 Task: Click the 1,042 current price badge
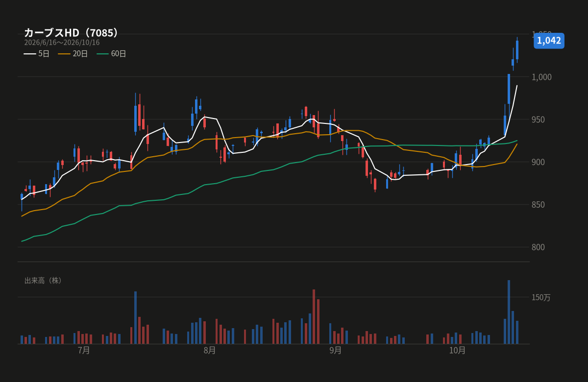click(x=549, y=41)
